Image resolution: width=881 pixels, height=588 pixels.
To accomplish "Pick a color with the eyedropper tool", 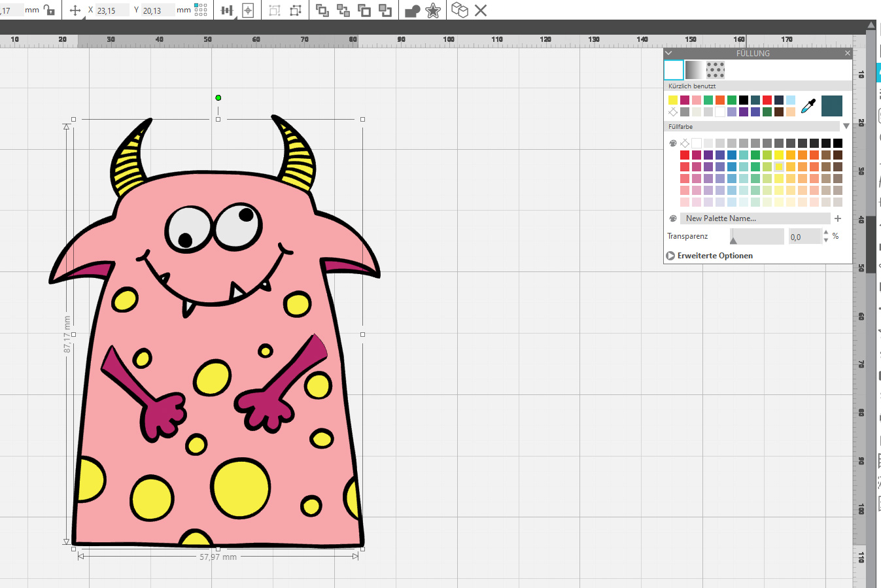I will pyautogui.click(x=808, y=106).
